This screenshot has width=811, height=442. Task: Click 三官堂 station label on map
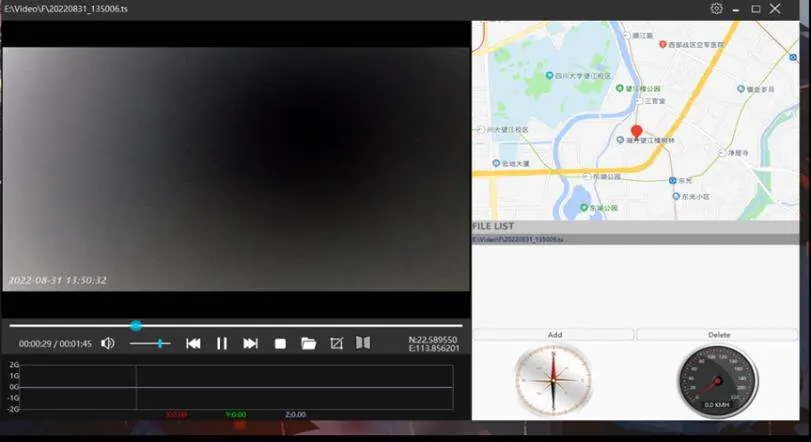coord(655,101)
